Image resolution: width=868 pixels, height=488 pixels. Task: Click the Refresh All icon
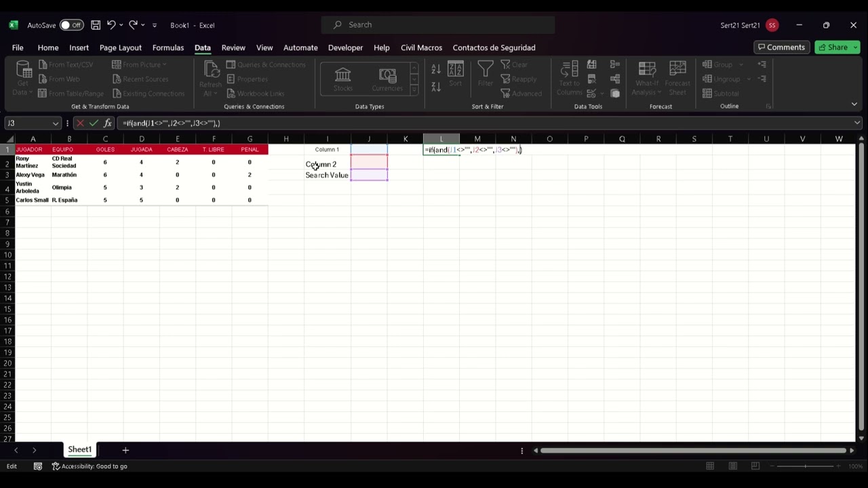pos(211,70)
